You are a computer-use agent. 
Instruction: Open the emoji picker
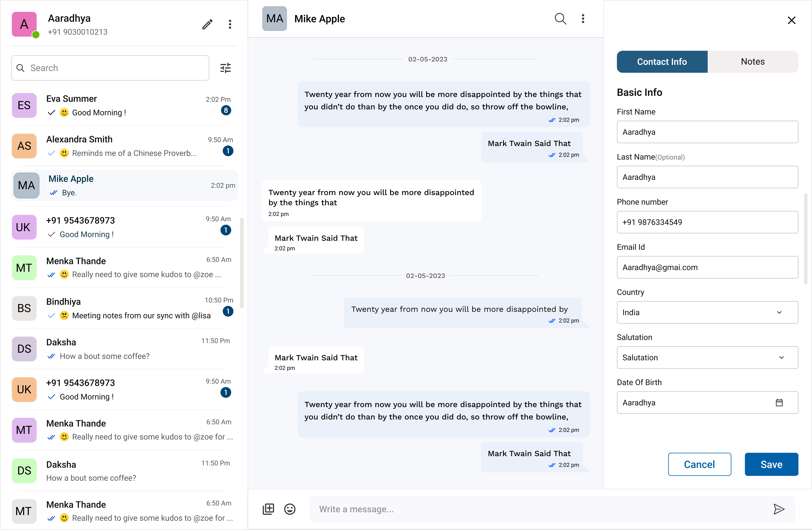(x=290, y=509)
